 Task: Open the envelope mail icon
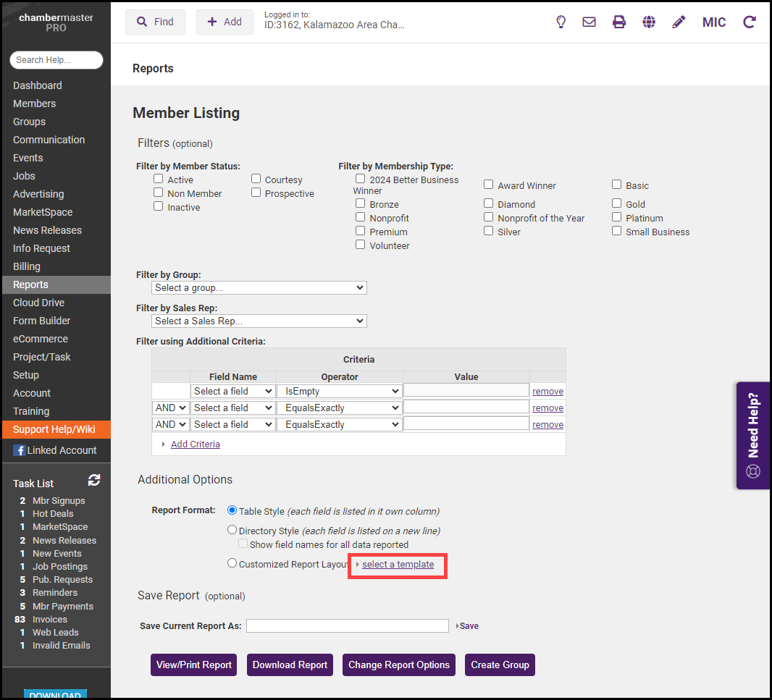[590, 22]
